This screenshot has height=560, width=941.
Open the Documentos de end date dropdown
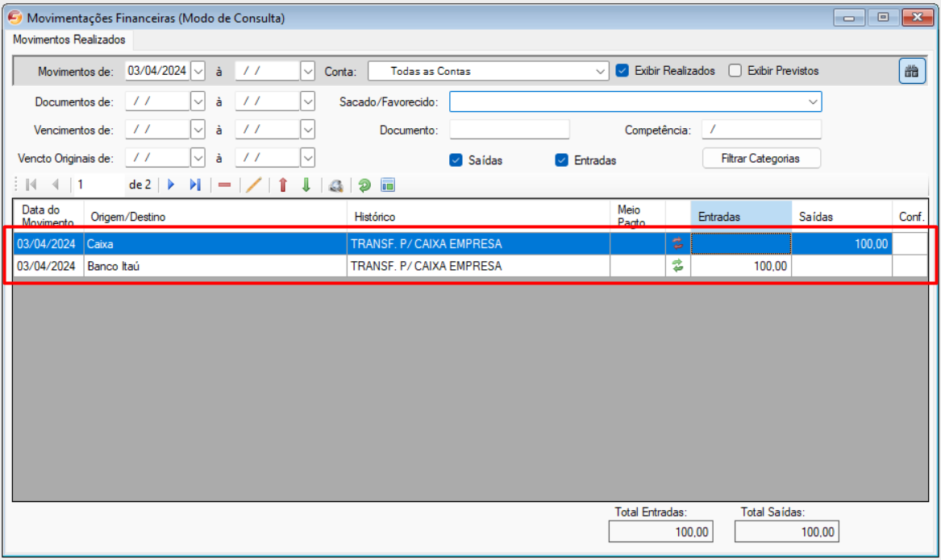308,102
